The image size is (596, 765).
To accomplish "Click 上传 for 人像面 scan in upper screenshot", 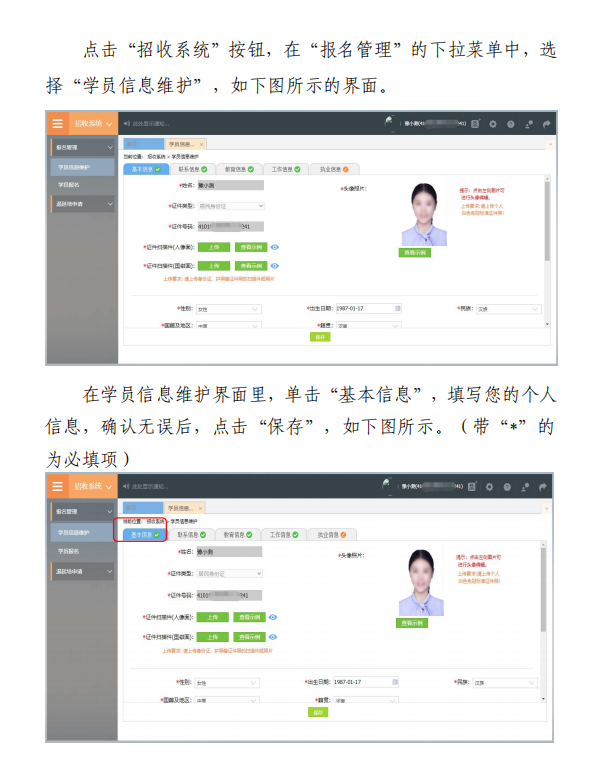I will pos(214,247).
